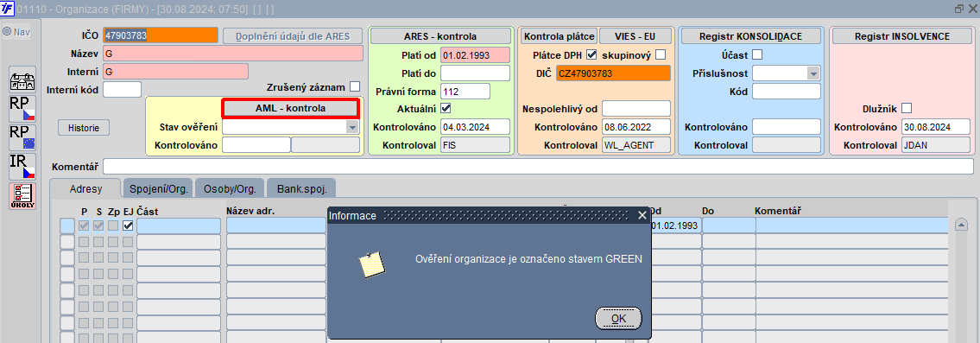Click the Platí do field

click(476, 73)
